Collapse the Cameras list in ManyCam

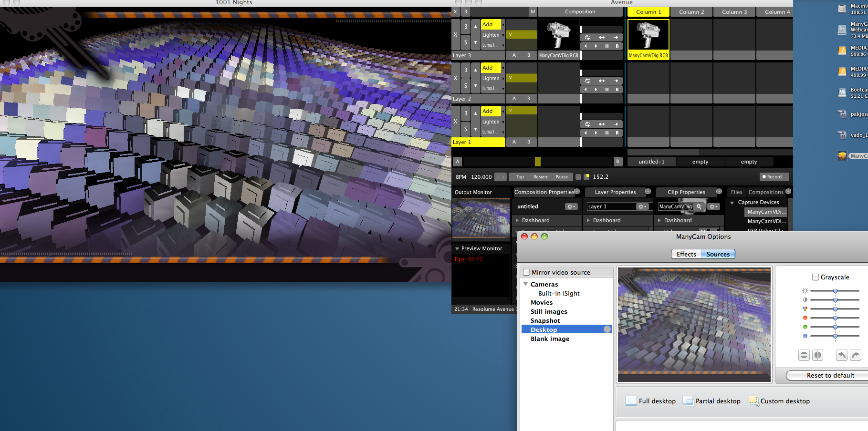(526, 284)
